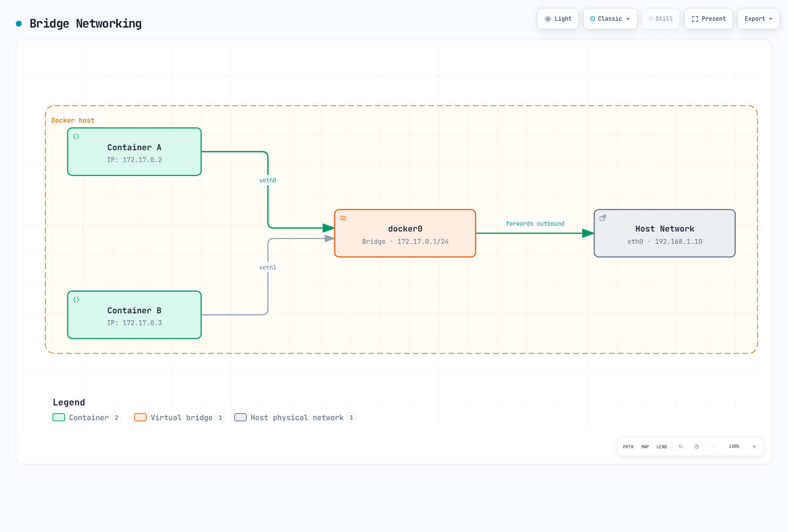The height and width of the screenshot is (532, 788).
Task: Click the veth0 edge label
Action: tap(268, 180)
